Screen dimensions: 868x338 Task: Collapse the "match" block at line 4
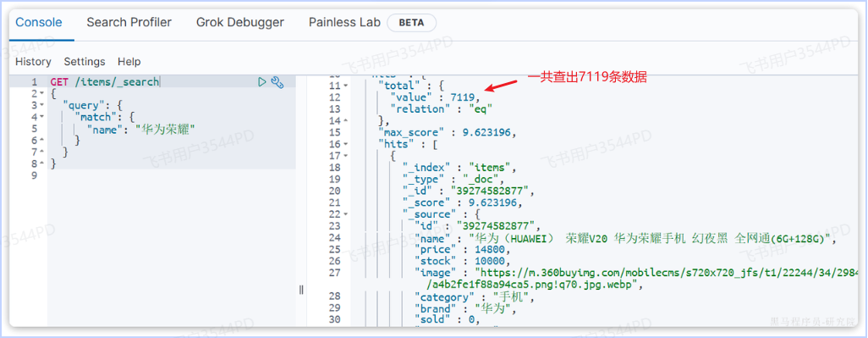click(x=41, y=117)
